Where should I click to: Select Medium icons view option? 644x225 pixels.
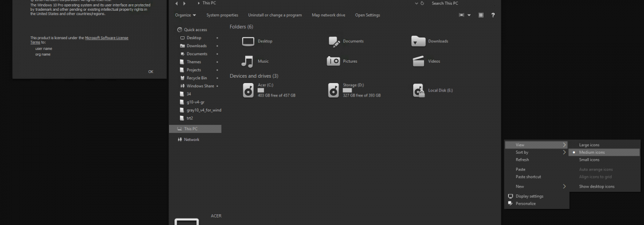pos(605,152)
